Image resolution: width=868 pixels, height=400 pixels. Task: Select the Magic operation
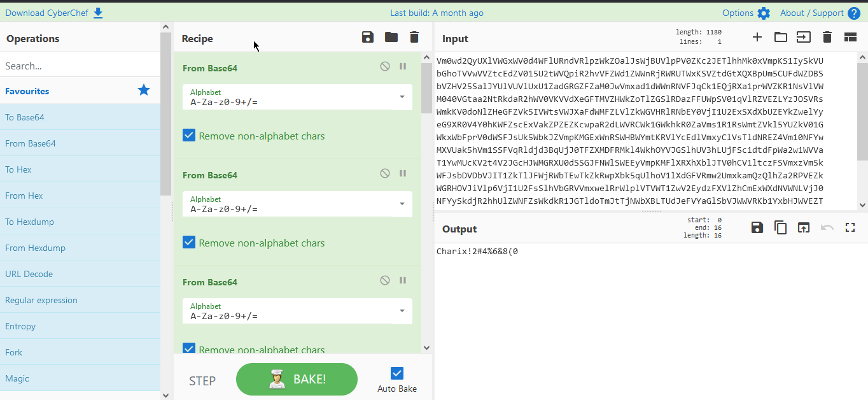(x=17, y=378)
